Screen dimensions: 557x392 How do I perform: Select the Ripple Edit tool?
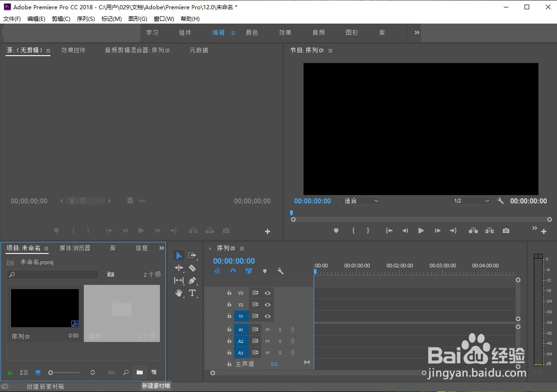[x=179, y=268]
